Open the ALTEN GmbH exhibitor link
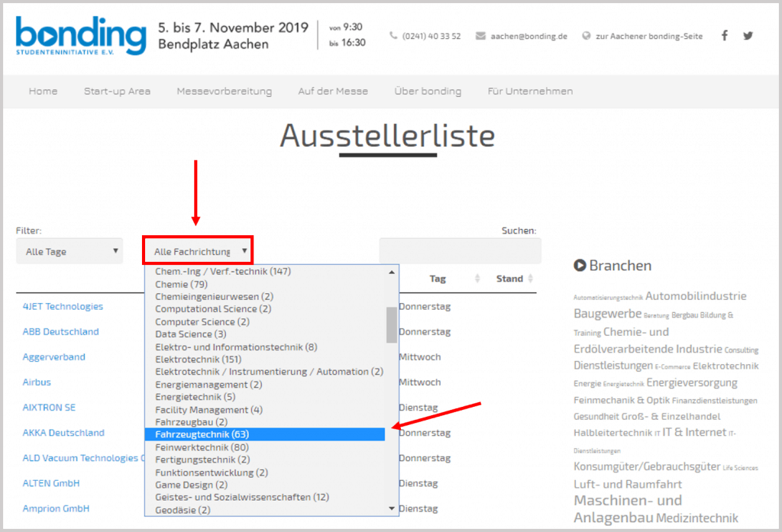The height and width of the screenshot is (532, 782). (x=51, y=483)
